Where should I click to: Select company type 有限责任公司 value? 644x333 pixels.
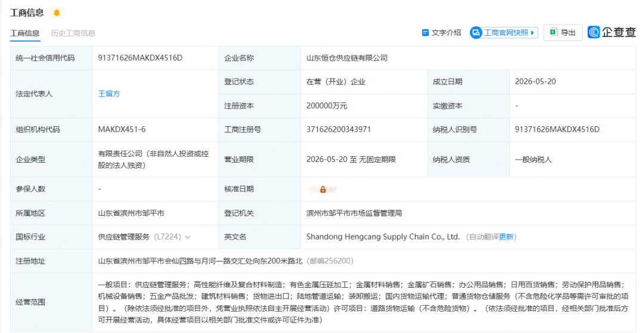pos(153,160)
